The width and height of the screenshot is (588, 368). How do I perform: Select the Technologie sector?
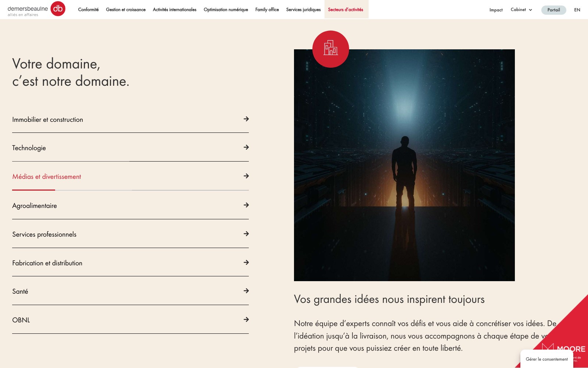[130, 148]
